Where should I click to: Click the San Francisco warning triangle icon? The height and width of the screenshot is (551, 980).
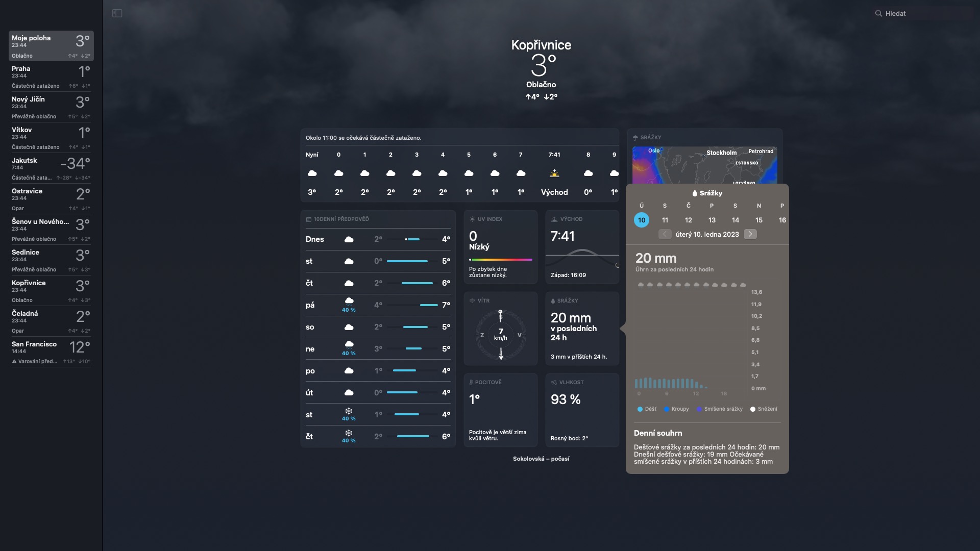tap(14, 361)
